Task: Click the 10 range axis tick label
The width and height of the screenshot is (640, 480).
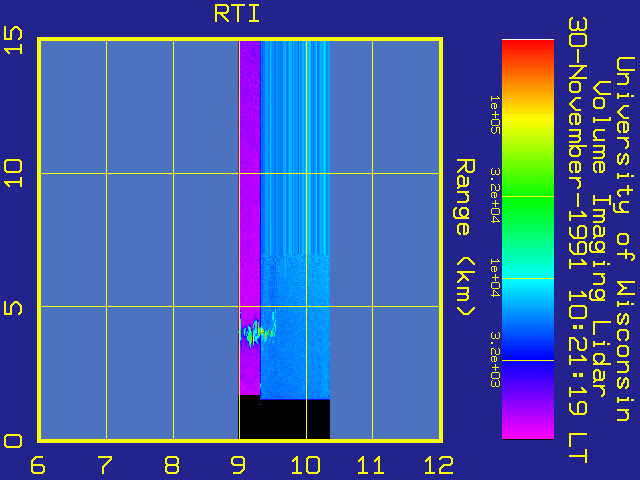Action: (13, 173)
